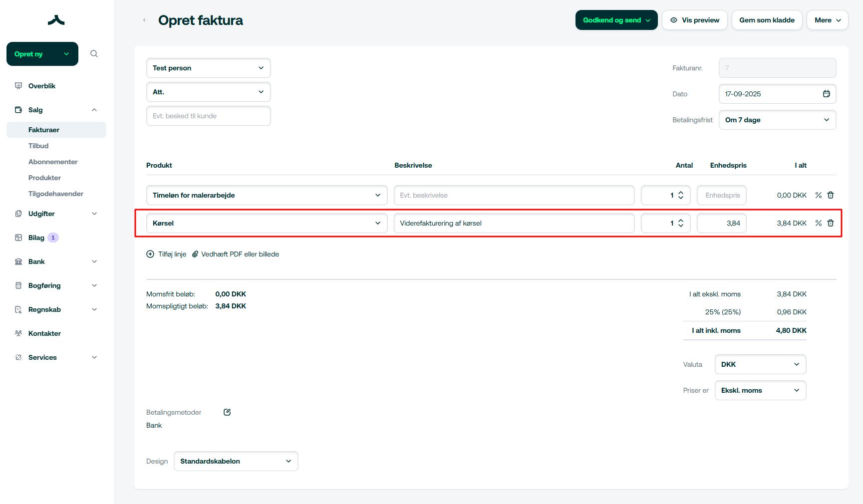This screenshot has height=504, width=863.
Task: Click the paperclip attach icon
Action: (195, 254)
